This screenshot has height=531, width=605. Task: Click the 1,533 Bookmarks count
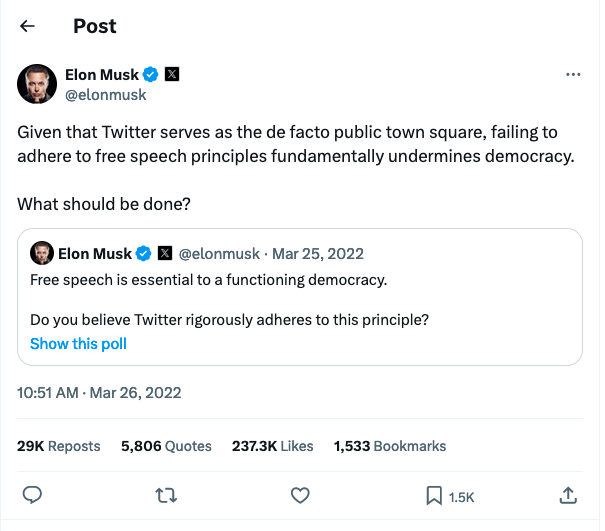(390, 446)
